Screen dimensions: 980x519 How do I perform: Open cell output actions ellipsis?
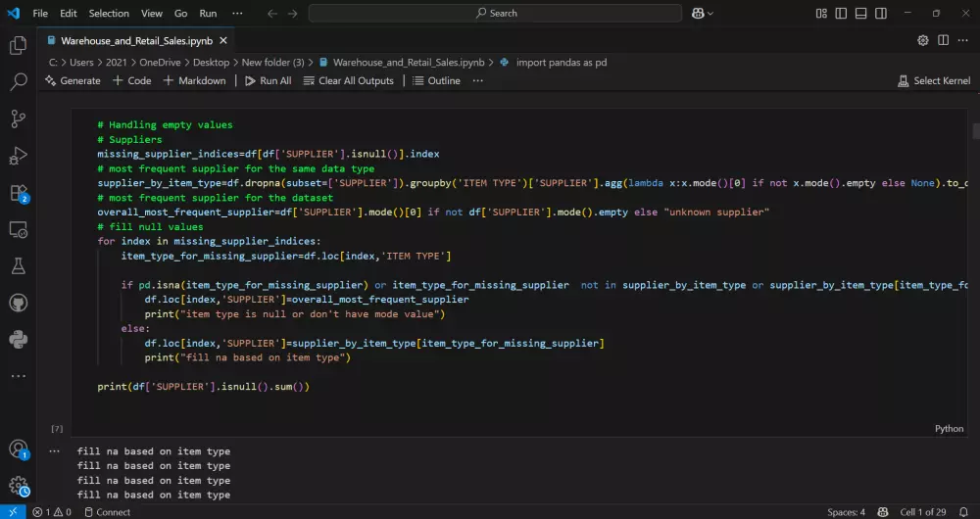click(x=54, y=450)
